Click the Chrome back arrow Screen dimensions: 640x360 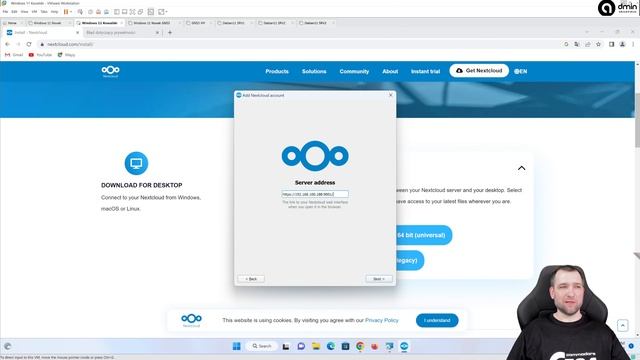[7, 44]
